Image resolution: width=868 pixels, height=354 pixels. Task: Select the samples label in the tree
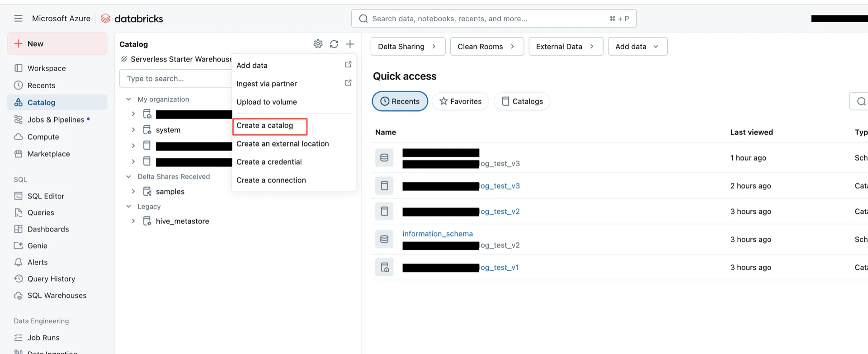click(x=170, y=192)
